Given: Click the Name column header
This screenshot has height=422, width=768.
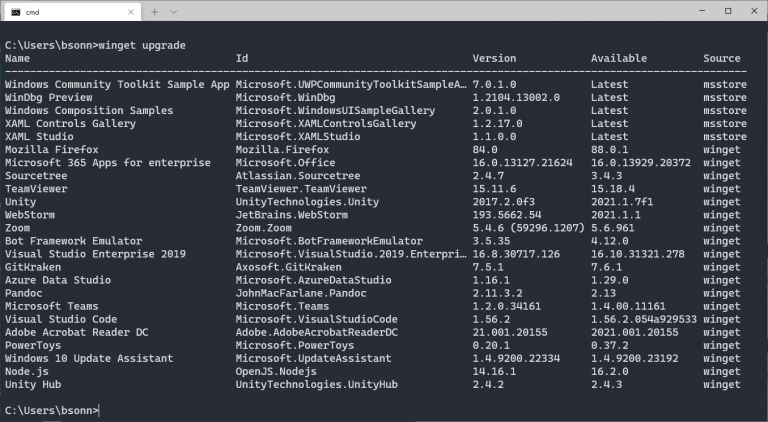Looking at the screenshot, I should pyautogui.click(x=17, y=58).
